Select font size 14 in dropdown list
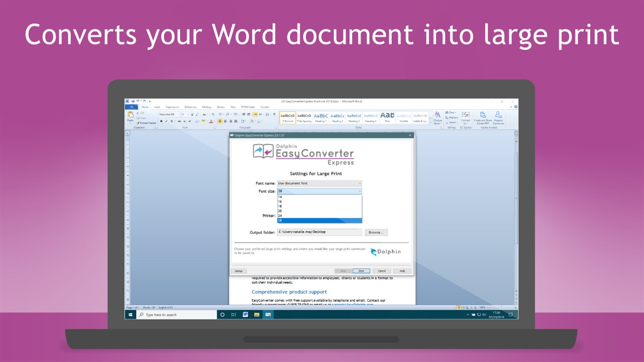644x362 pixels. coord(319,197)
